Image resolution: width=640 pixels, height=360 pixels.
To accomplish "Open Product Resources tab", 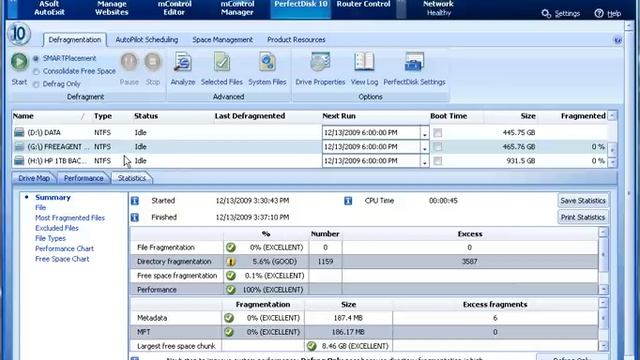I will tap(296, 40).
